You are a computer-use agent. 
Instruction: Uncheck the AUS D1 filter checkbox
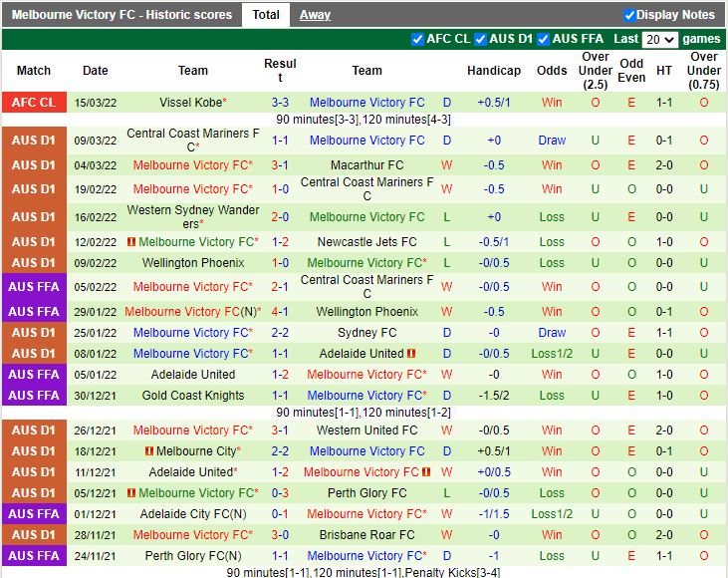(481, 39)
